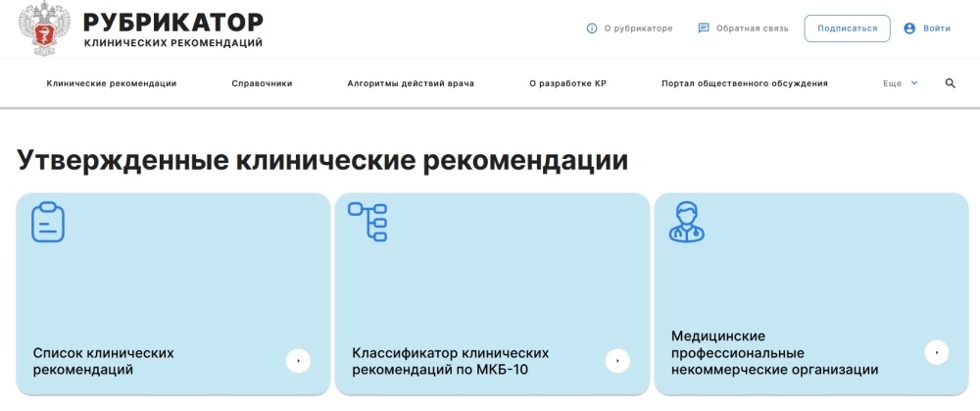This screenshot has height=411, width=980.
Task: Click the Утвержденные клинические рекомендации heading
Action: pyautogui.click(x=321, y=160)
